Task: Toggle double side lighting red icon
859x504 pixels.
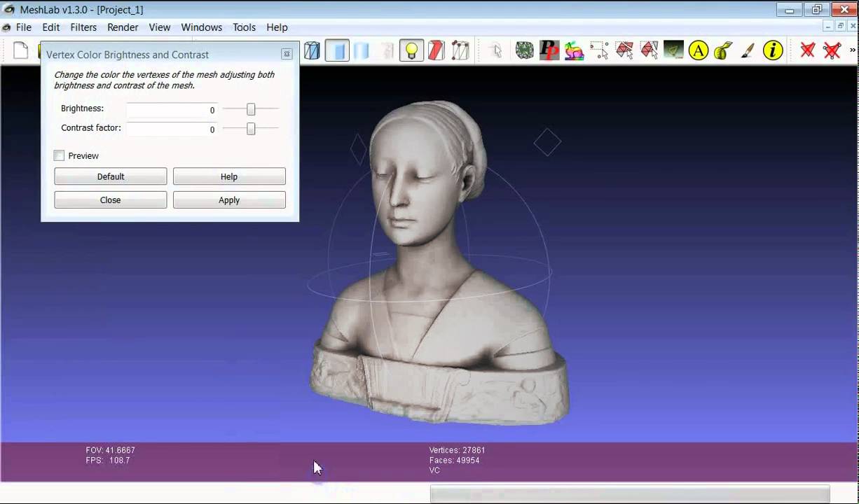Action: (x=437, y=50)
